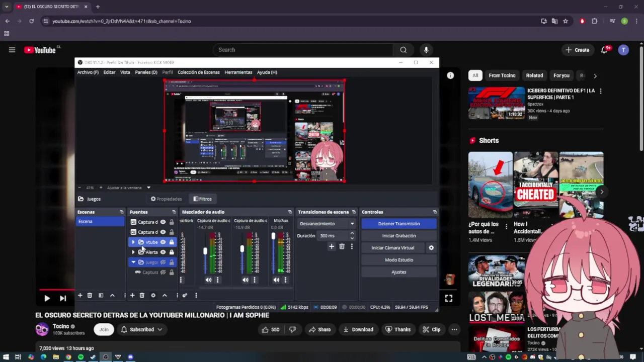The height and width of the screenshot is (362, 644).
Task: Open Windows Start menu
Action: point(6,357)
